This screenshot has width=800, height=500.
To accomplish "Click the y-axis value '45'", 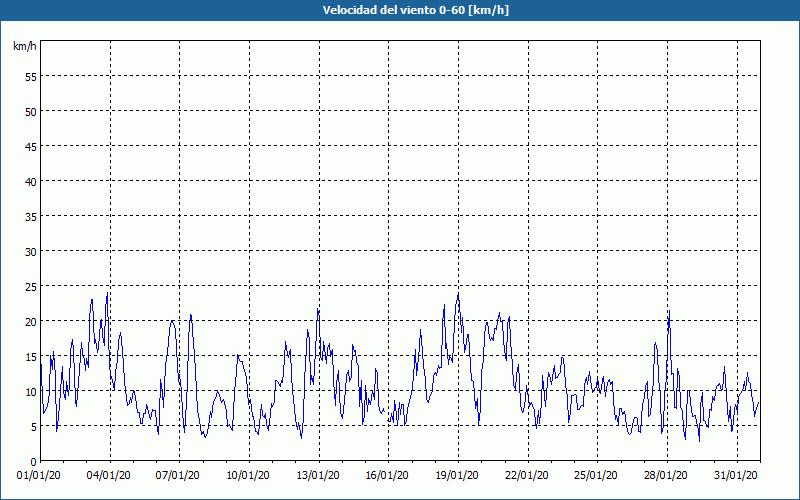I will [x=31, y=146].
